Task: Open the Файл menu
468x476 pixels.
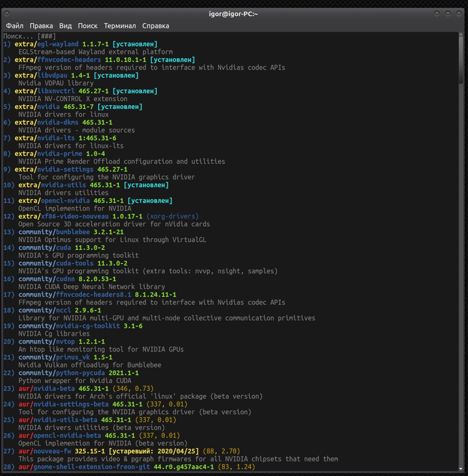Action: click(15, 26)
